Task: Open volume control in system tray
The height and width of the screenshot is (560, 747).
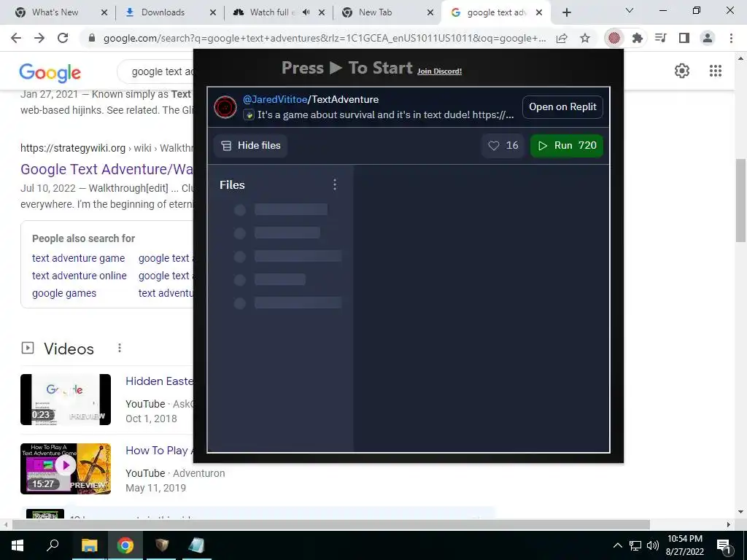Action: (x=653, y=545)
